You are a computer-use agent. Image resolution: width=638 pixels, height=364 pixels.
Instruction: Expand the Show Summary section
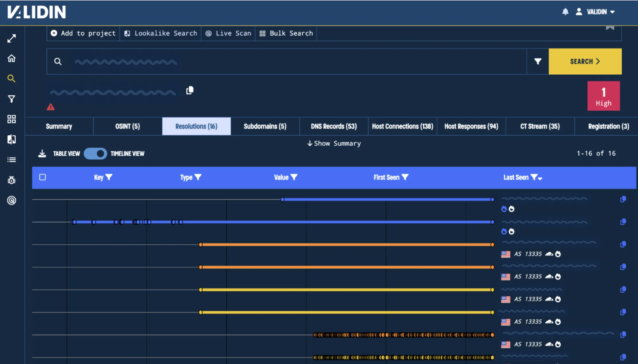334,143
